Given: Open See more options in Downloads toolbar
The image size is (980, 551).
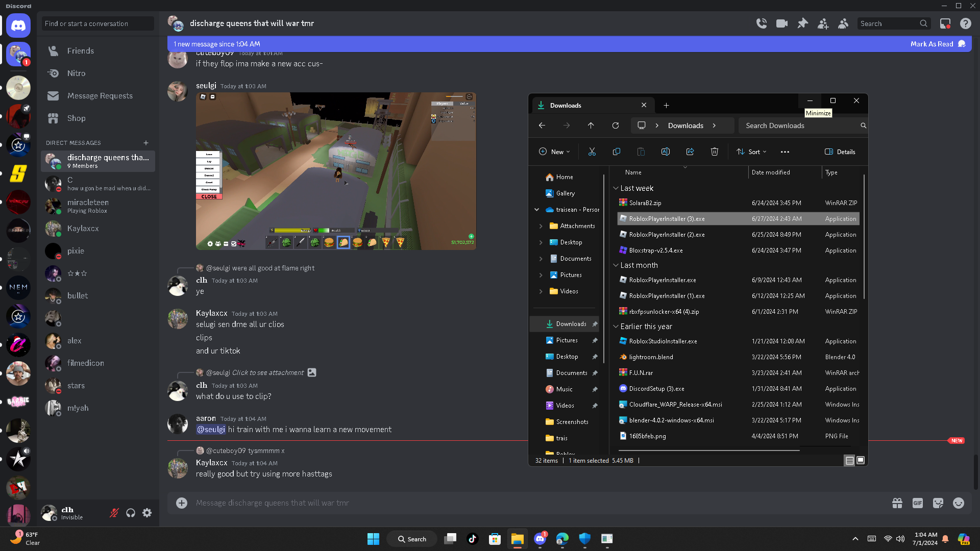Looking at the screenshot, I should [x=785, y=152].
